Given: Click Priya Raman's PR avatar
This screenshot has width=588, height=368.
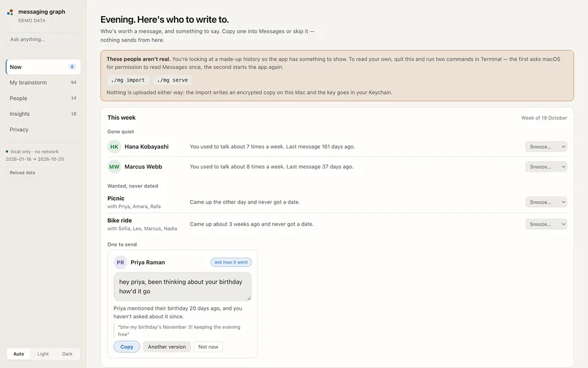Looking at the screenshot, I should 121,263.
